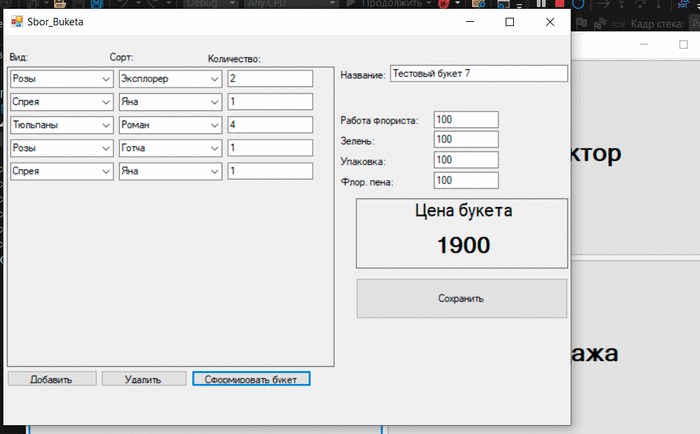
Task: Open the Debug configuration dropdown in Visual Studio
Action: (x=211, y=4)
